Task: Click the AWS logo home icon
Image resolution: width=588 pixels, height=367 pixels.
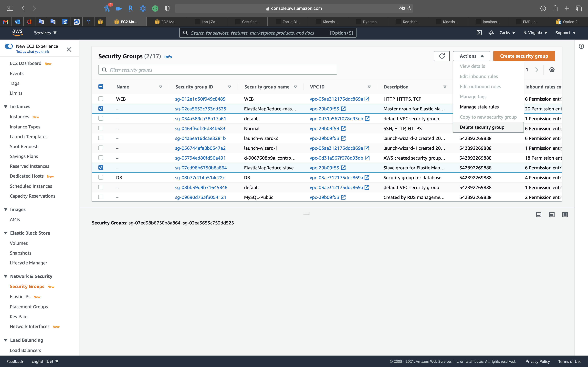Action: point(18,33)
